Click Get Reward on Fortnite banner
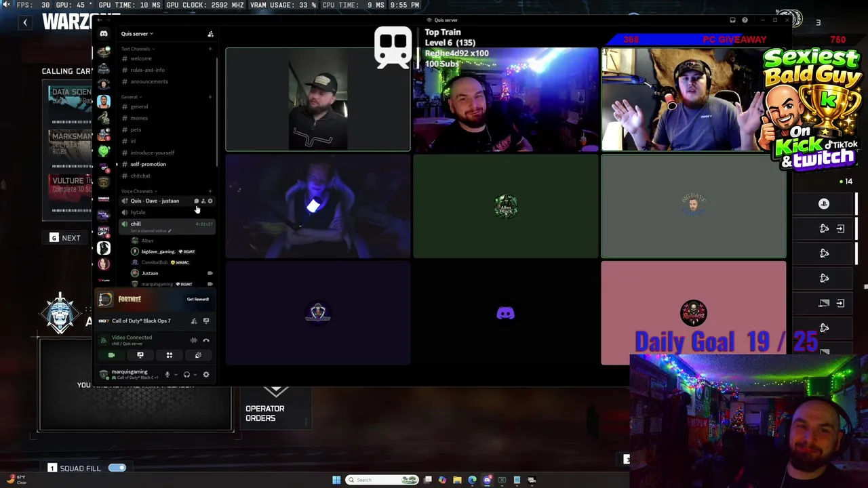868x488 pixels. coord(198,299)
